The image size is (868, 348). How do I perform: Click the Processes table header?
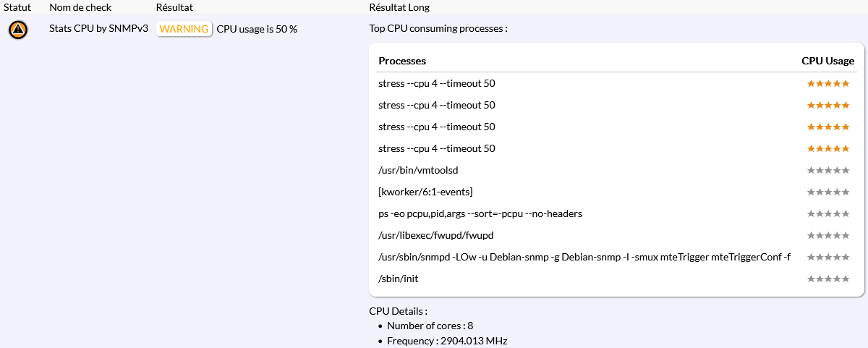pos(402,61)
